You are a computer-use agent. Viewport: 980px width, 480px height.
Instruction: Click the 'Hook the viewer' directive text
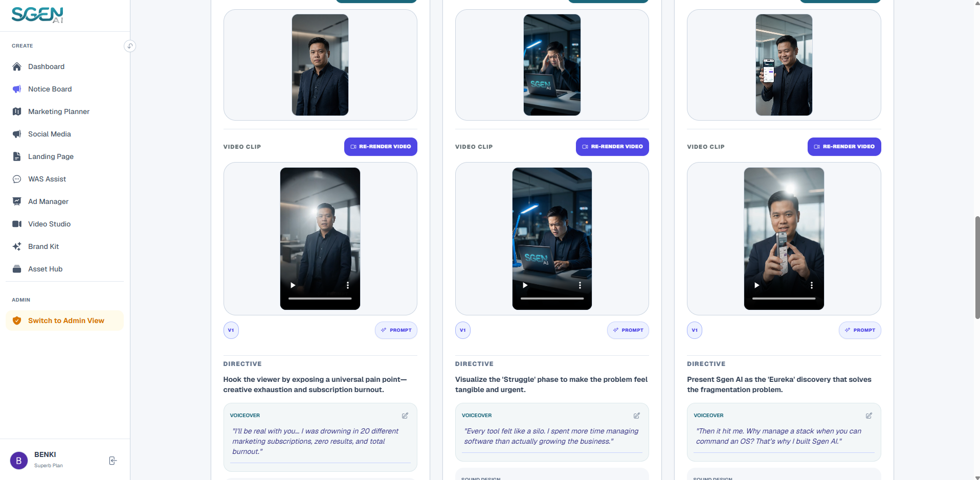coord(315,384)
